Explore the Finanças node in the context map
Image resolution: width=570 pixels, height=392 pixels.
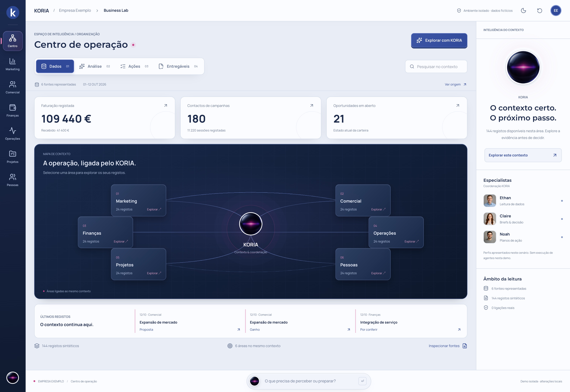click(x=105, y=232)
